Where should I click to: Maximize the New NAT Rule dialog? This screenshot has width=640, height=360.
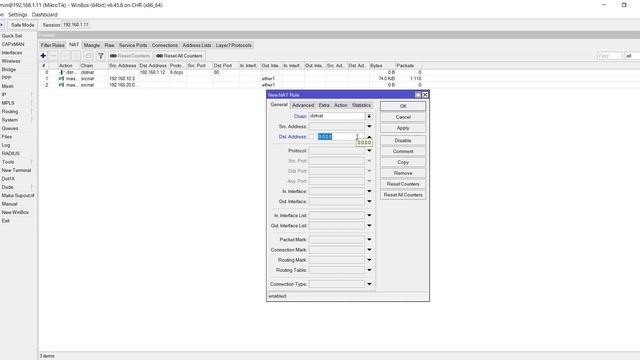[x=418, y=95]
